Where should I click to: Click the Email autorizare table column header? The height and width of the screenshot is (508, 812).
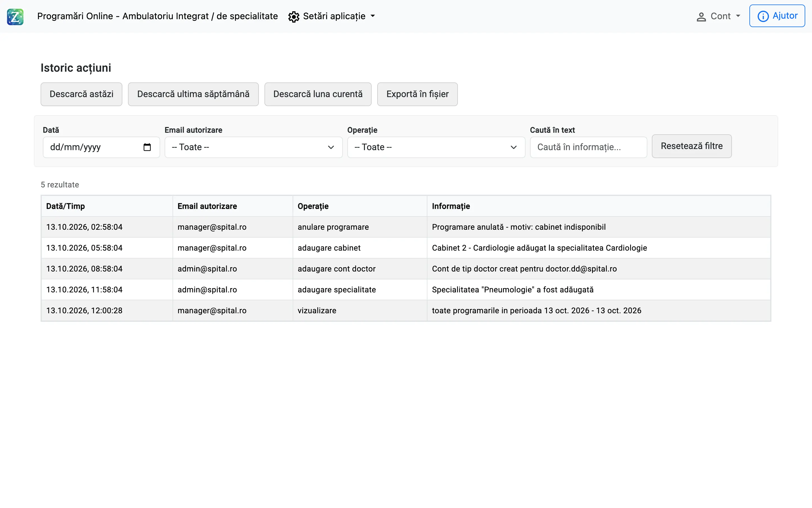coord(233,206)
